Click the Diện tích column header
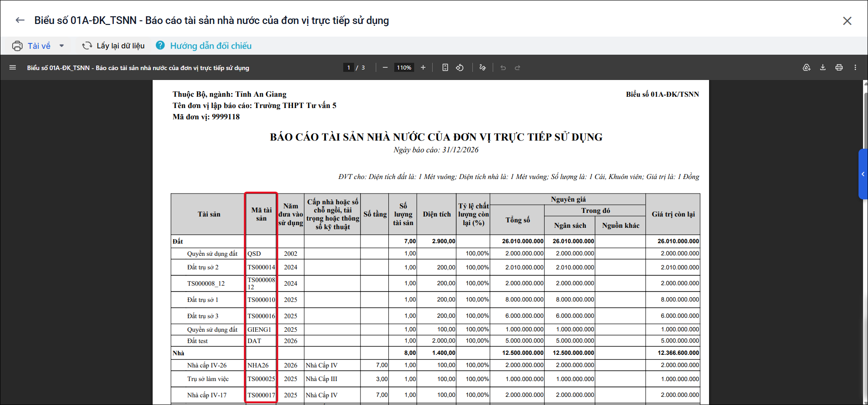Screen dimensions: 868x405 click(437, 214)
